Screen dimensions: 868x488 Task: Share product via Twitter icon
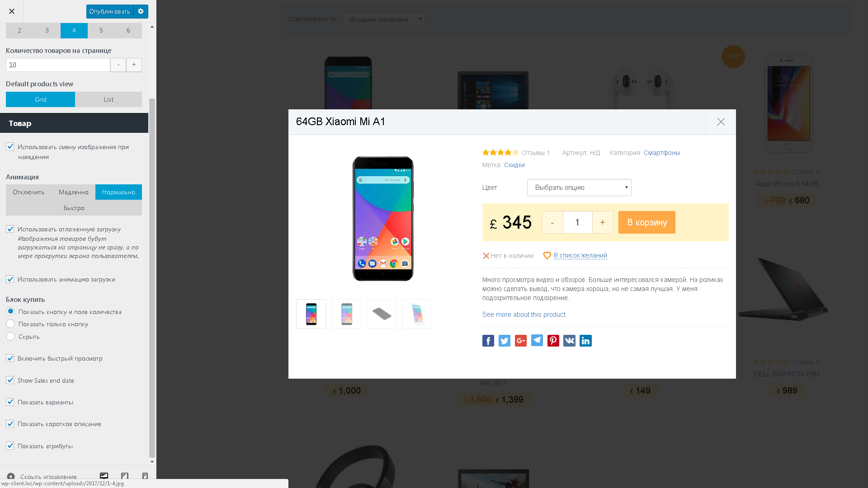pyautogui.click(x=504, y=341)
